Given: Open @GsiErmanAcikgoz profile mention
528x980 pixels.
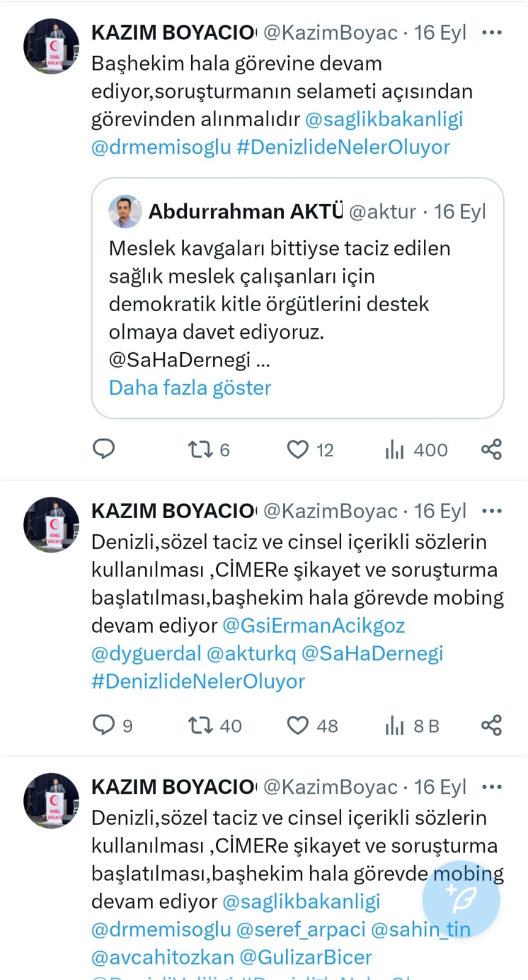Looking at the screenshot, I should 314,625.
